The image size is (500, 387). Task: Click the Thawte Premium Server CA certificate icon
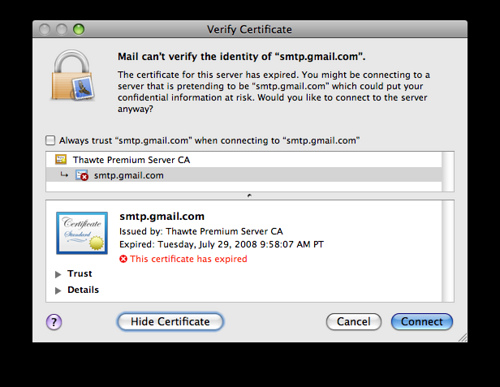(61, 159)
